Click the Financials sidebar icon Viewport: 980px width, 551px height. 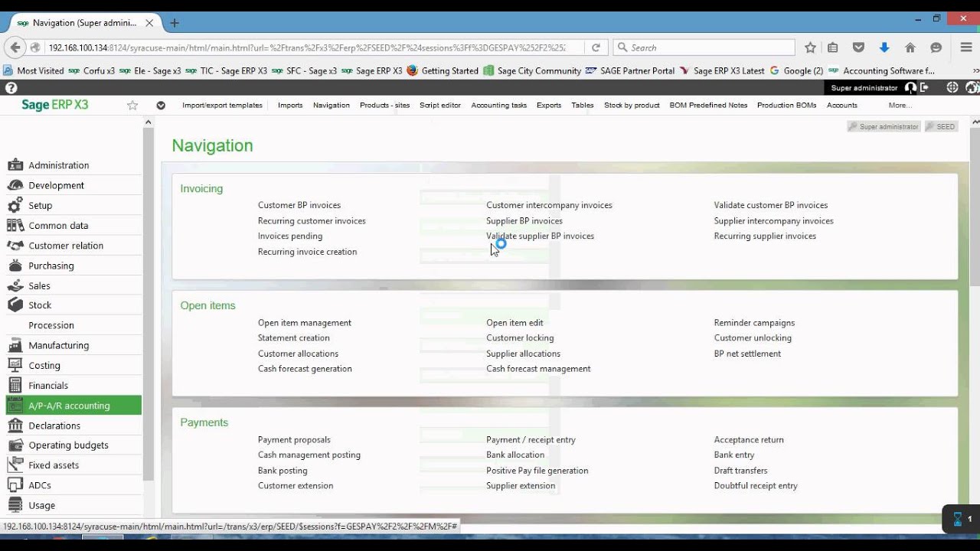[x=15, y=386]
